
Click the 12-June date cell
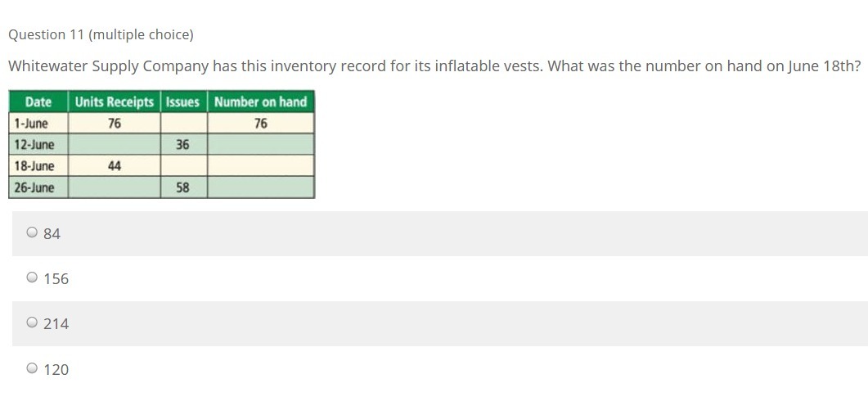click(x=34, y=145)
